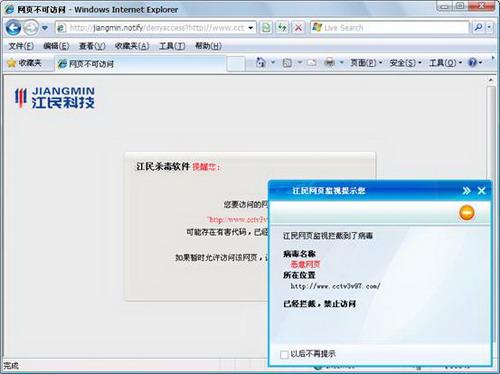
Task: Click the search magnifier button
Action: click(x=478, y=28)
